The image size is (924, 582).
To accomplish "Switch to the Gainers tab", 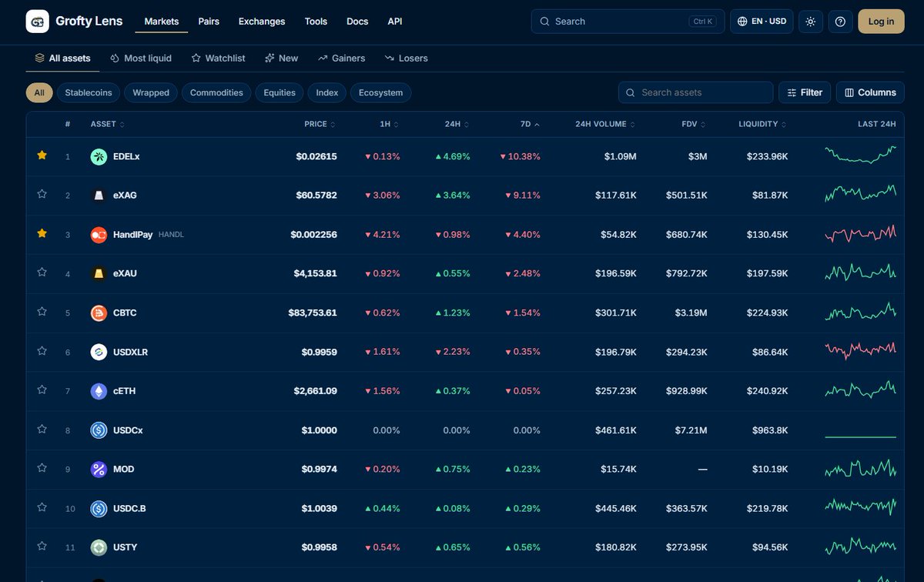I will (x=341, y=58).
